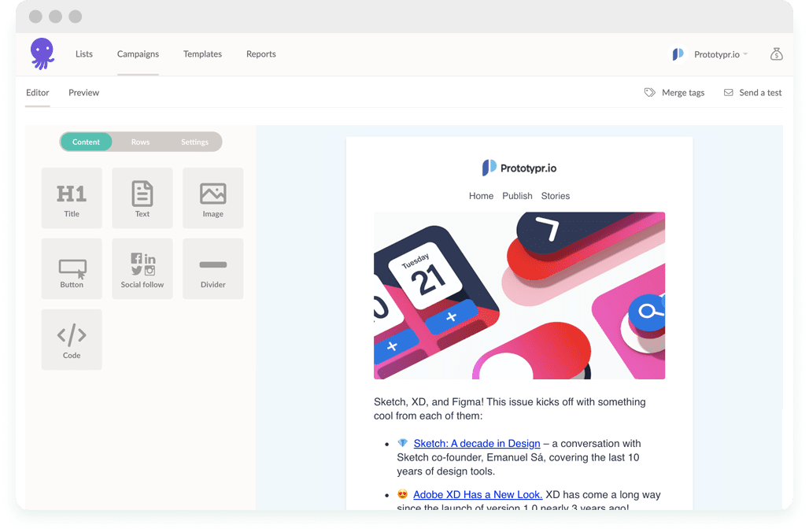Open the Reports section
The width and height of the screenshot is (809, 532).
pos(260,54)
